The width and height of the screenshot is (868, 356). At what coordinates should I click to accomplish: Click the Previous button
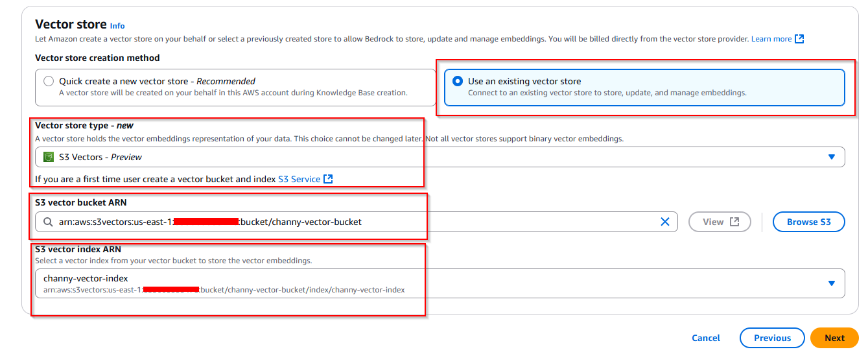pos(772,338)
